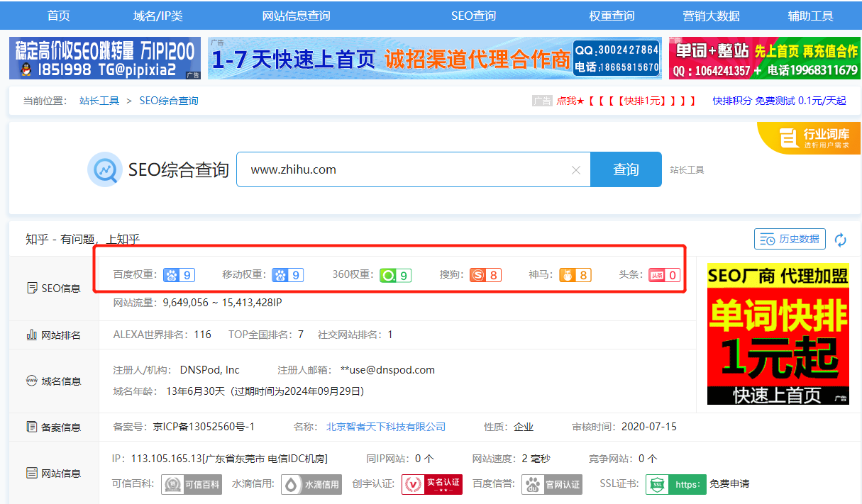Click the 点我★【快排1元】 ad link
This screenshot has height=504, width=862.
point(626,101)
